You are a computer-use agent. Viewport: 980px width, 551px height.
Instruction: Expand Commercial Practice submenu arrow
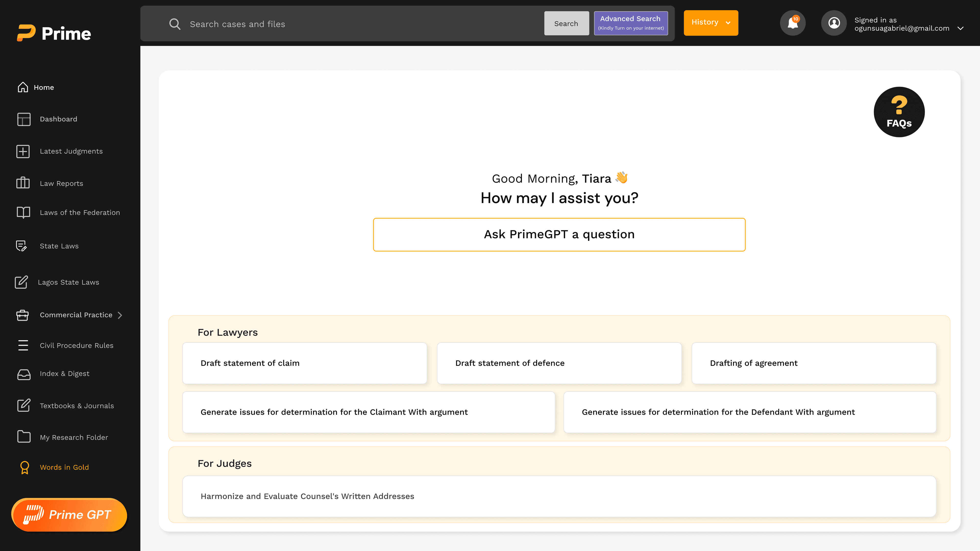tap(120, 315)
